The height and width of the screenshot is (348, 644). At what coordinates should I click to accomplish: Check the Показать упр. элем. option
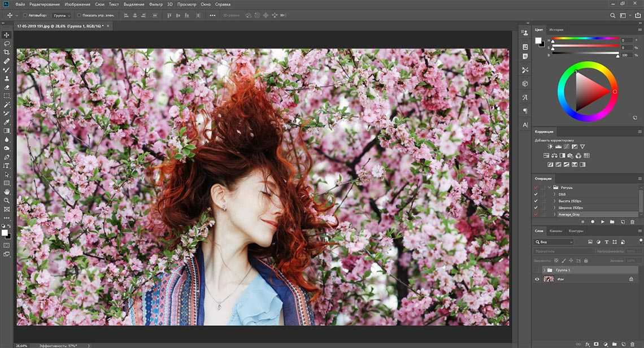(79, 15)
